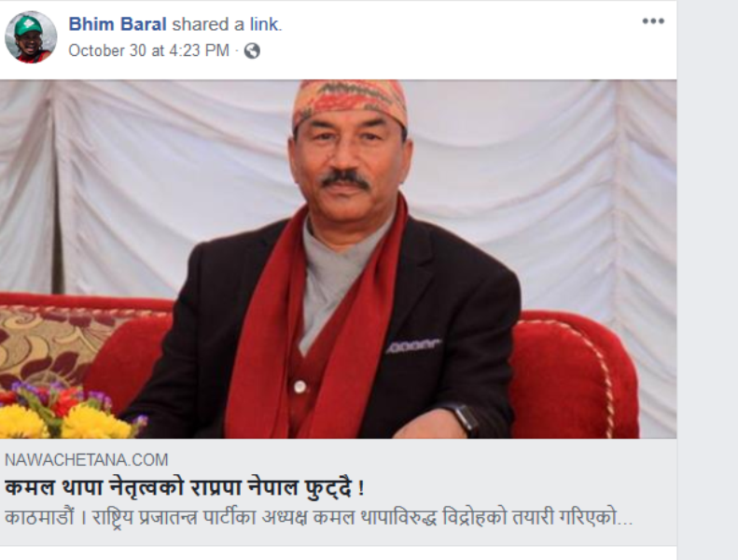Open Bhim Baral's profile picture avatar
The height and width of the screenshot is (560, 738).
pos(31,37)
